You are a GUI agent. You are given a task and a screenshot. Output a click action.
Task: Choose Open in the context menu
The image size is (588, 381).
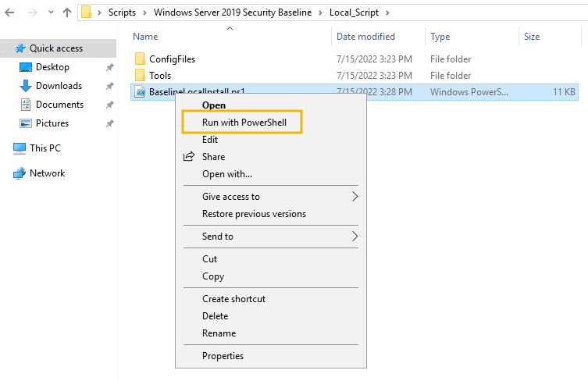[x=214, y=105]
